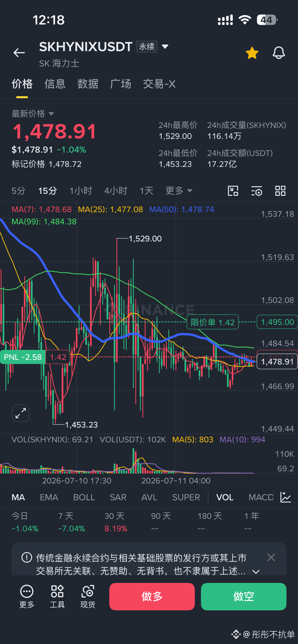Tap the MA(50) indicator legend

(x=182, y=210)
